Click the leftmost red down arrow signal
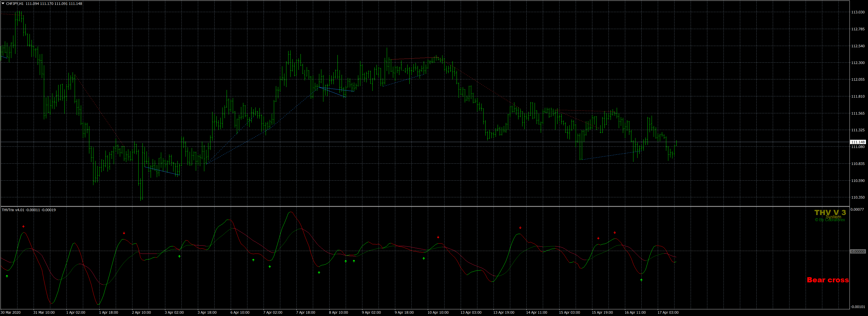Screen dimensions: 868x316 pos(24,226)
